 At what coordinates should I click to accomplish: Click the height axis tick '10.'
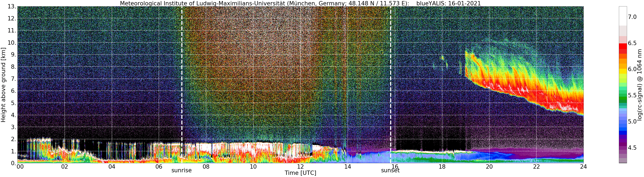(12, 43)
